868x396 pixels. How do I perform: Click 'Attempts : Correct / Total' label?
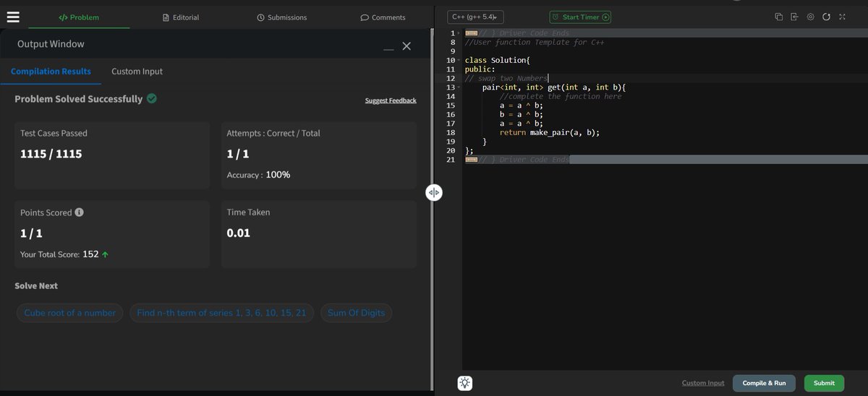click(273, 133)
